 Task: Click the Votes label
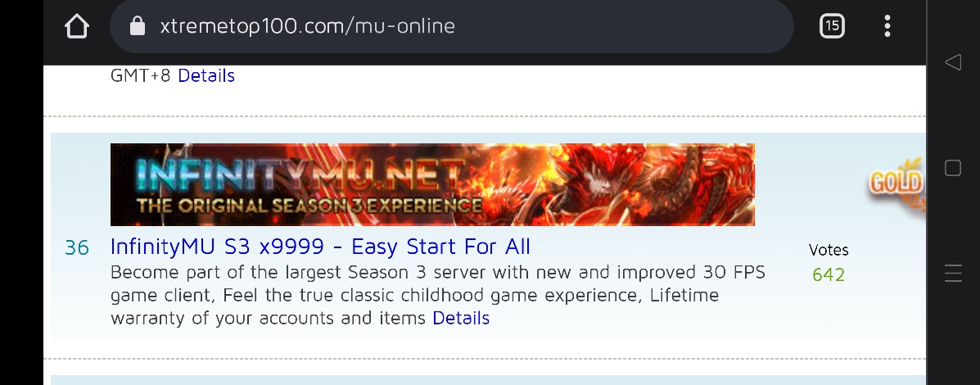(x=829, y=250)
